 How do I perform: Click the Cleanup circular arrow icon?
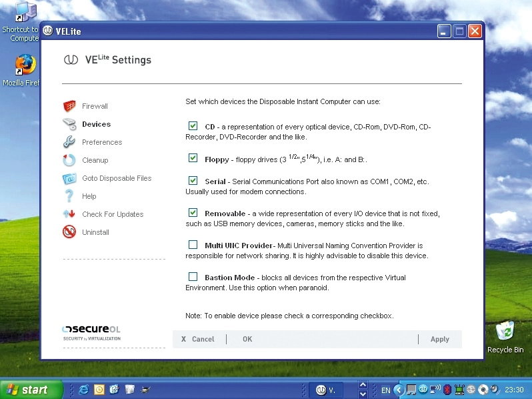point(69,160)
